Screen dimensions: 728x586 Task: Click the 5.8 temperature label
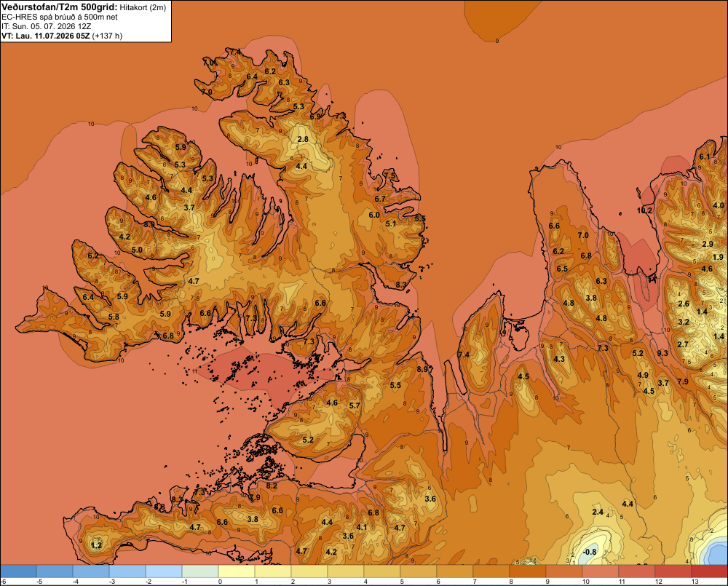tap(114, 317)
